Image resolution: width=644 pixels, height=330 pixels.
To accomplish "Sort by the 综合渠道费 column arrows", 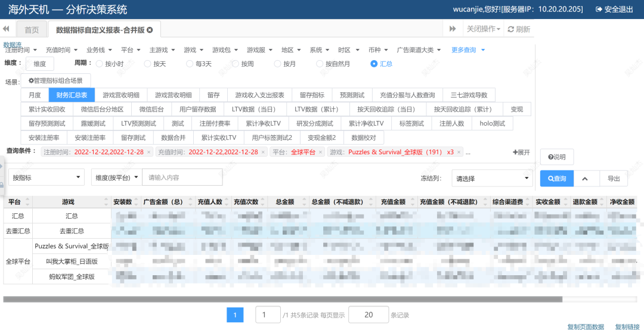I will pos(528,202).
